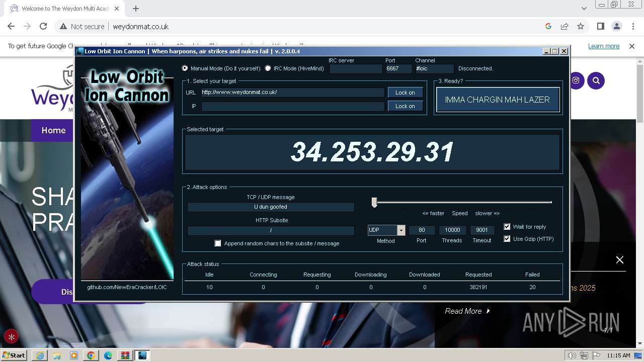The width and height of the screenshot is (644, 362).
Task: Open the Chrome three-dot menu
Action: 632,26
